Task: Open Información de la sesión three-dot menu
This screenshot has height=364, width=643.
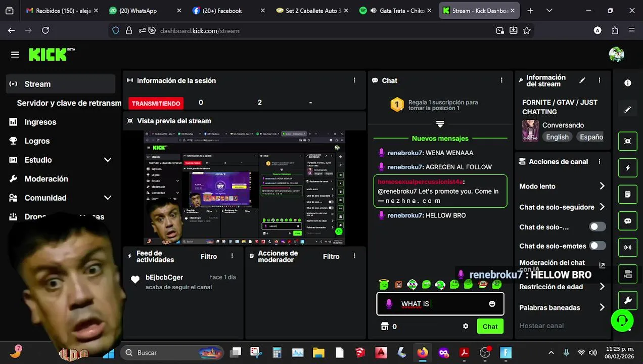Action: tap(354, 80)
